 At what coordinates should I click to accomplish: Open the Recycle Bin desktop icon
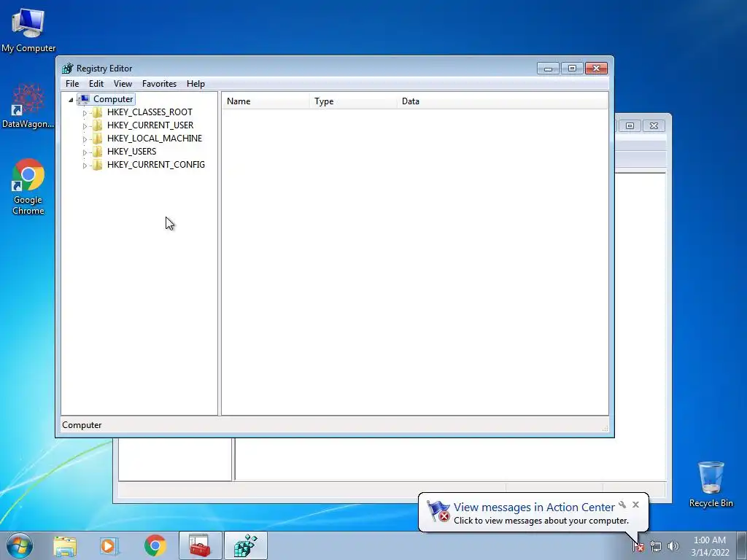pos(711,484)
